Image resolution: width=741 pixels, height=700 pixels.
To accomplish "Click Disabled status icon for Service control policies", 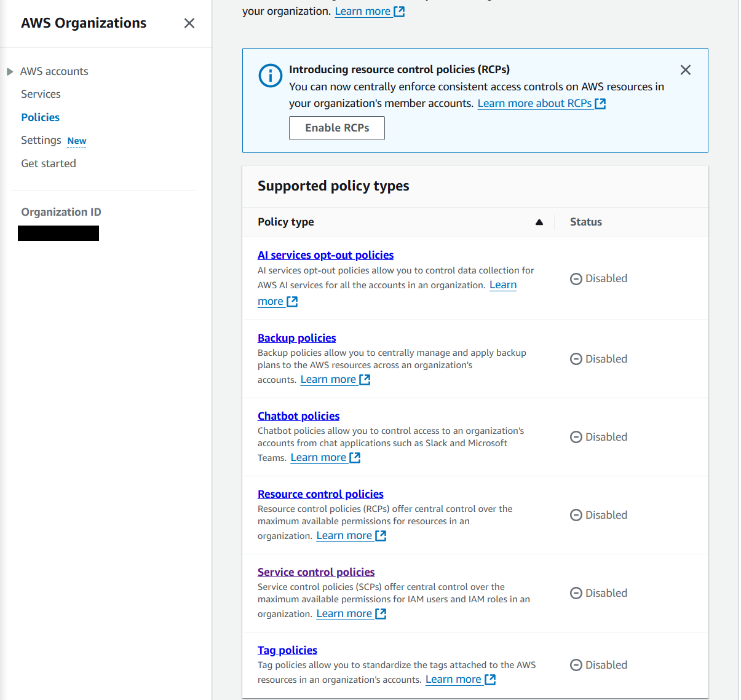I will 576,593.
